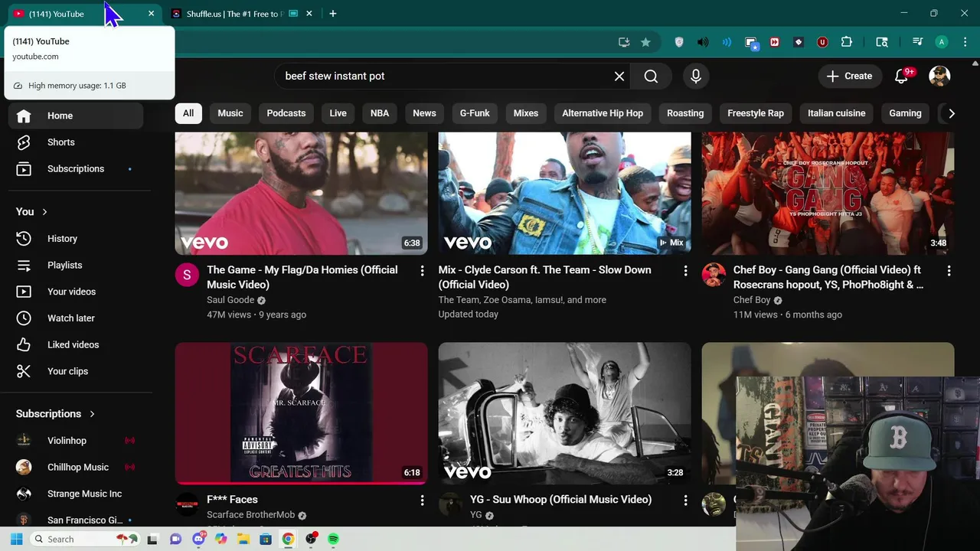Open Violinhop subscription channel
The height and width of the screenshot is (551, 980).
point(76,441)
